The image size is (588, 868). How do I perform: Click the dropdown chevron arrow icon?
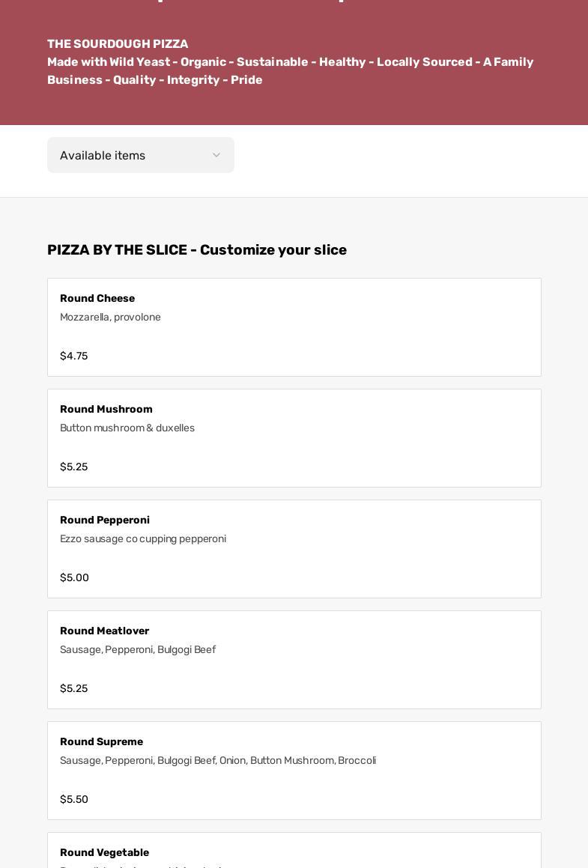[x=216, y=155]
